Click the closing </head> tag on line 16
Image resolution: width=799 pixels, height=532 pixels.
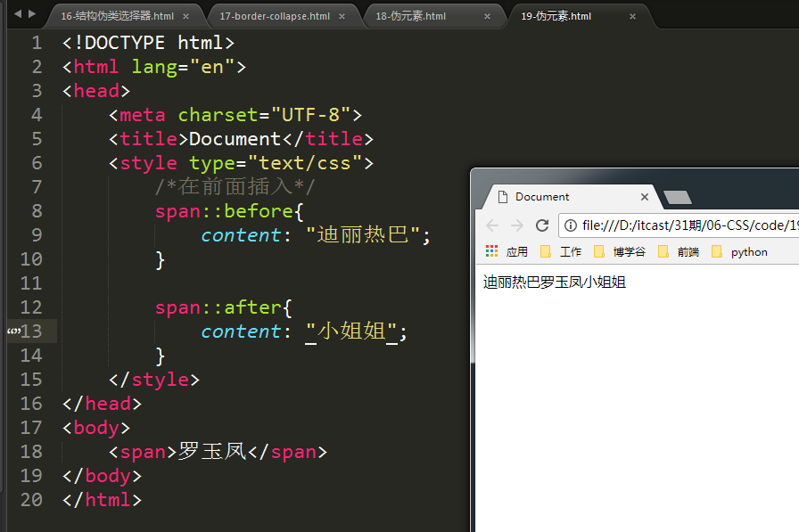pyautogui.click(x=102, y=404)
